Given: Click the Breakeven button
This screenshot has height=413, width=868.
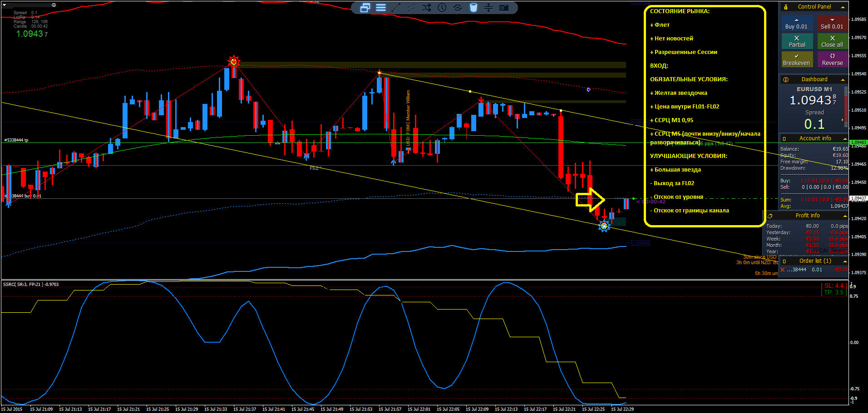Looking at the screenshot, I should pyautogui.click(x=797, y=59).
